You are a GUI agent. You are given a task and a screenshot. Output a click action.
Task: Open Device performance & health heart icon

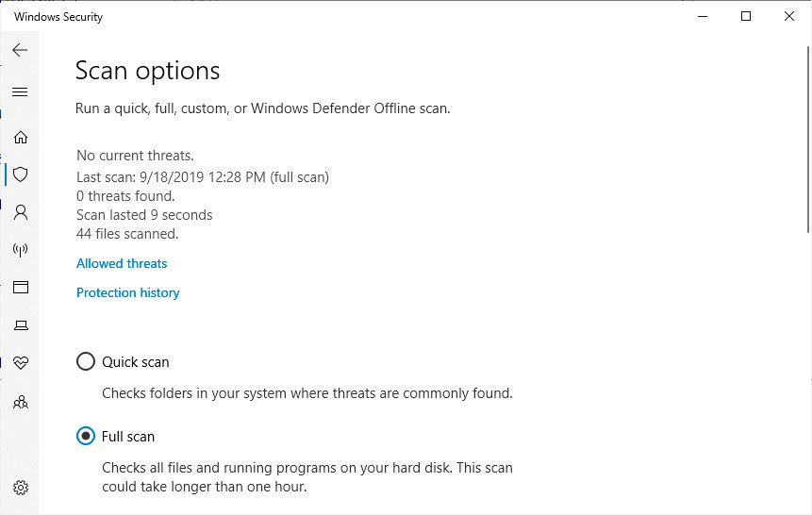point(20,363)
